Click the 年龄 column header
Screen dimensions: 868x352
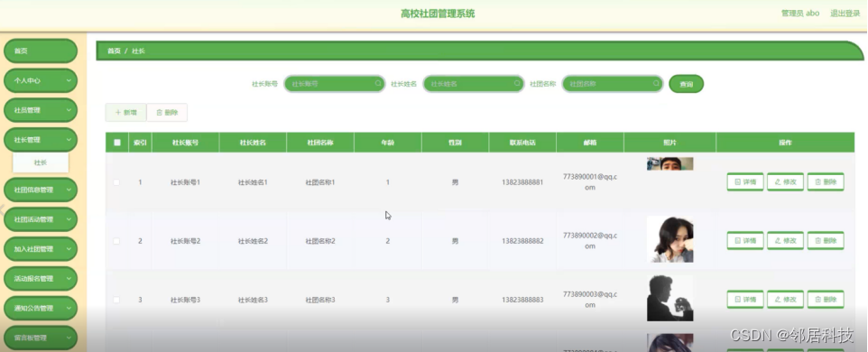point(387,143)
